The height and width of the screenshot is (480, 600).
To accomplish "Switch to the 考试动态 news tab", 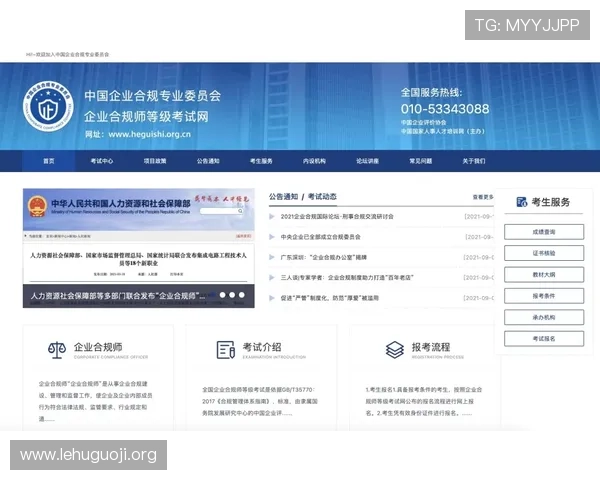I will (x=322, y=197).
